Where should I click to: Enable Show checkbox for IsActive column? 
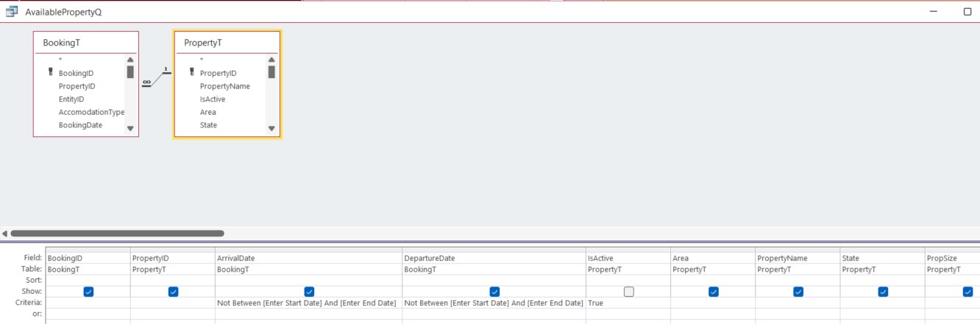point(629,292)
